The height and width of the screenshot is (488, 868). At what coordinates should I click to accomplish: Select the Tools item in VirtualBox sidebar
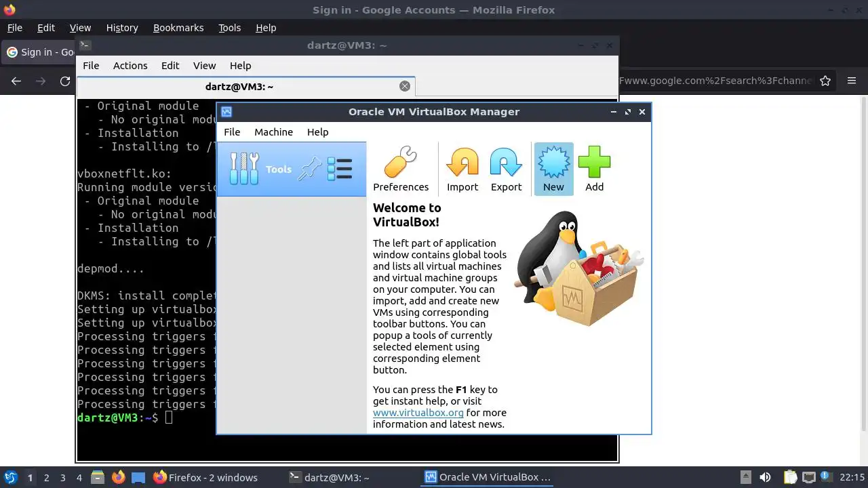(x=292, y=169)
